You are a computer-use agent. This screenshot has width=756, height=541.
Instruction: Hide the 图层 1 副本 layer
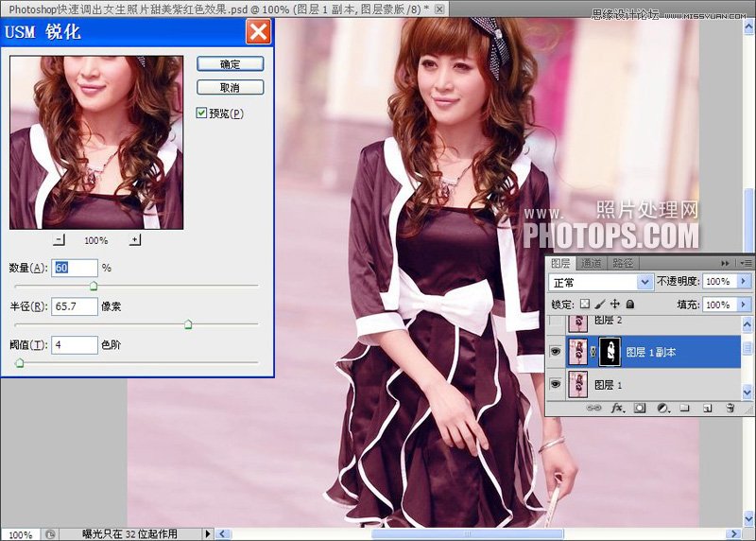556,351
